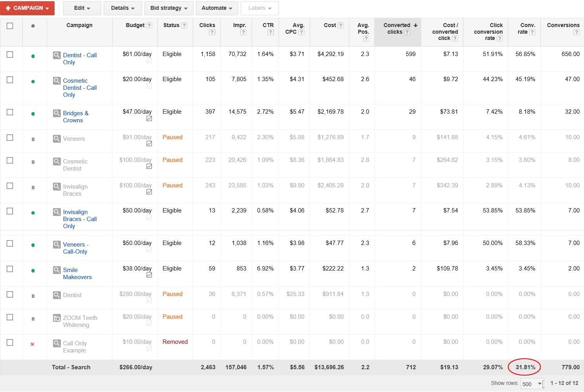Expand the Bid strategy dropdown
Viewport: 584px width, 392px height.
(x=169, y=8)
